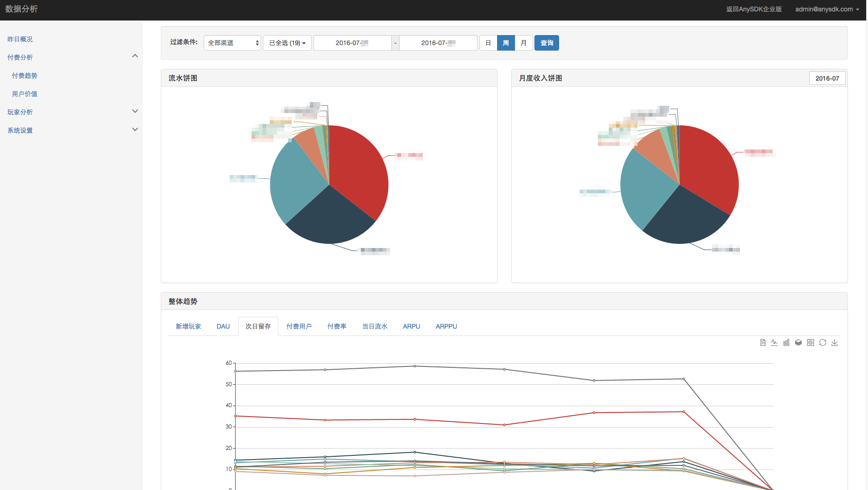The image size is (868, 490).
Task: Switch the trend chart to line type
Action: click(774, 343)
